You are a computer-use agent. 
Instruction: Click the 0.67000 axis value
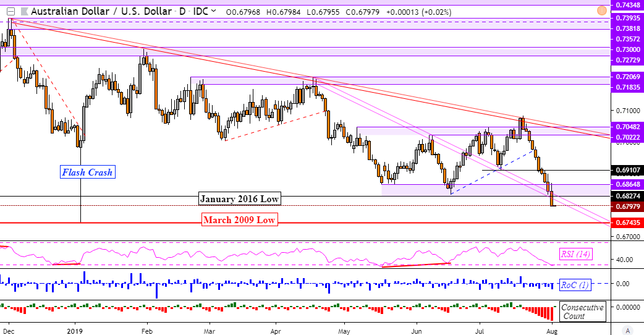[628, 237]
